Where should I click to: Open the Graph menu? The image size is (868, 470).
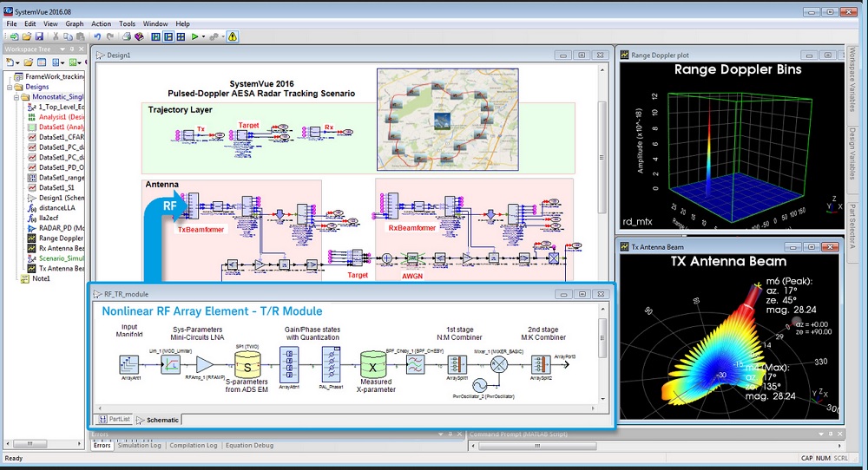(x=74, y=23)
